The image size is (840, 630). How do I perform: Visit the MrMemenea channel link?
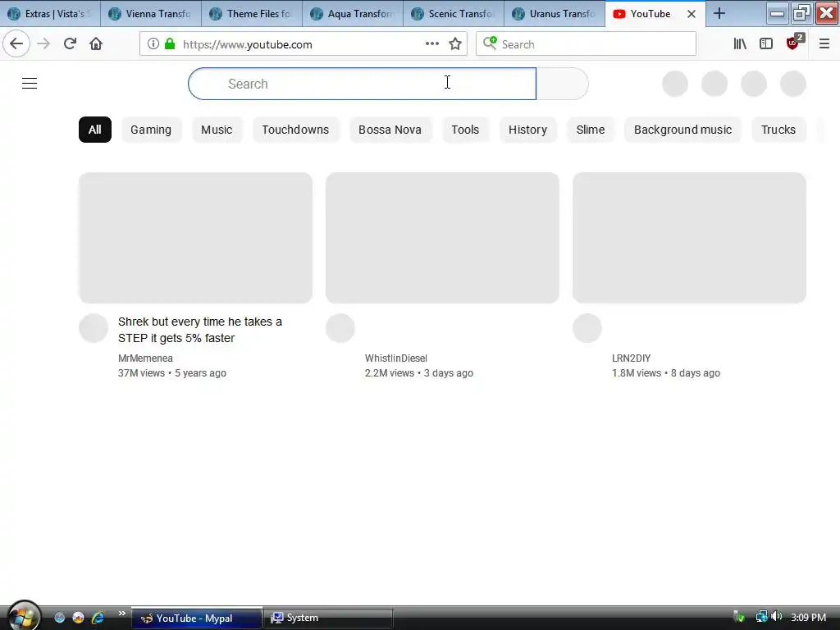[145, 358]
